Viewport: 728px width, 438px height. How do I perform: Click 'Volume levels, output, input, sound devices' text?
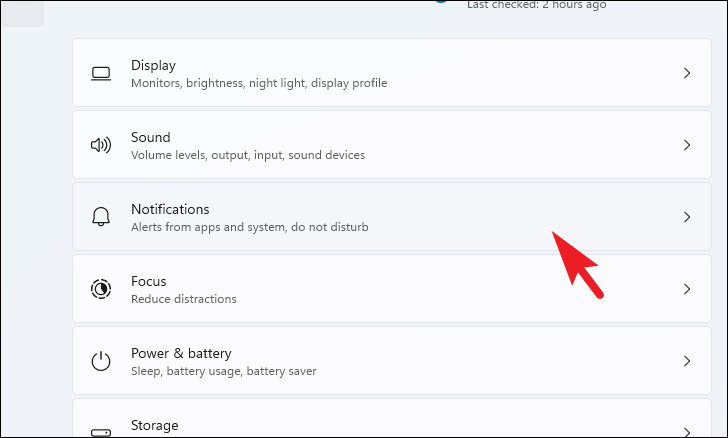click(248, 155)
